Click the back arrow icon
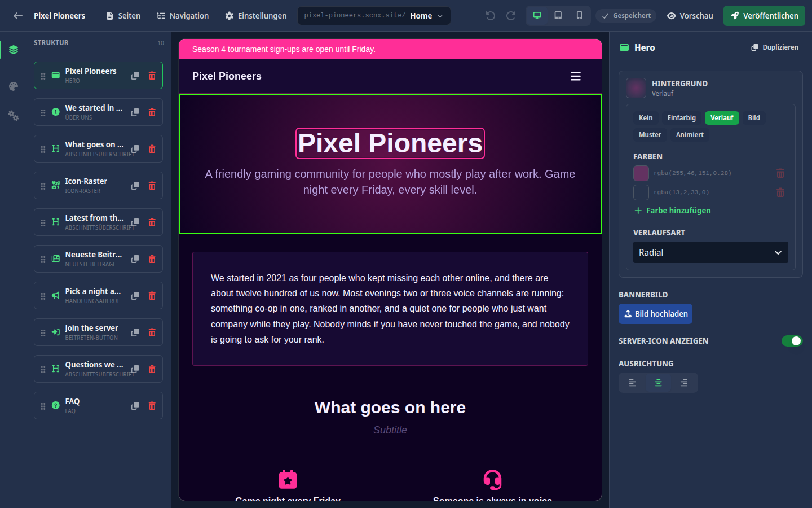The width and height of the screenshot is (812, 508). click(x=18, y=16)
